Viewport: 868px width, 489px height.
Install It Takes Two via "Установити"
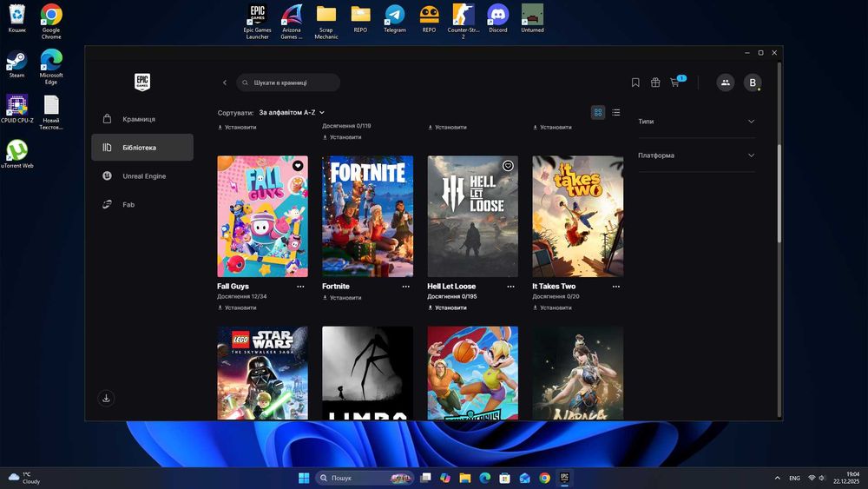(552, 307)
